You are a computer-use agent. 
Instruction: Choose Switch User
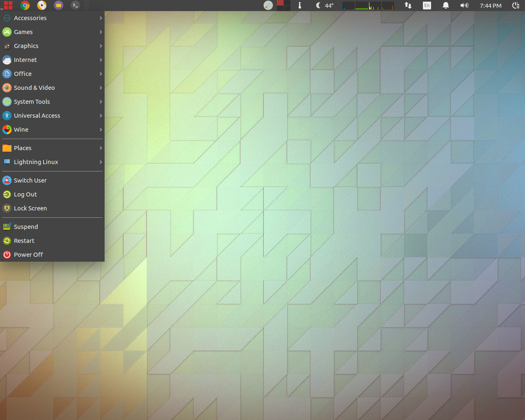coord(52,180)
